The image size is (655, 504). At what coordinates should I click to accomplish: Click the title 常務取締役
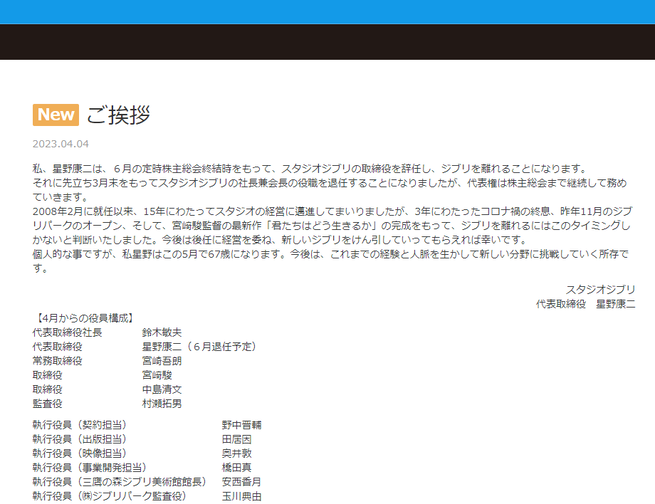(x=57, y=361)
